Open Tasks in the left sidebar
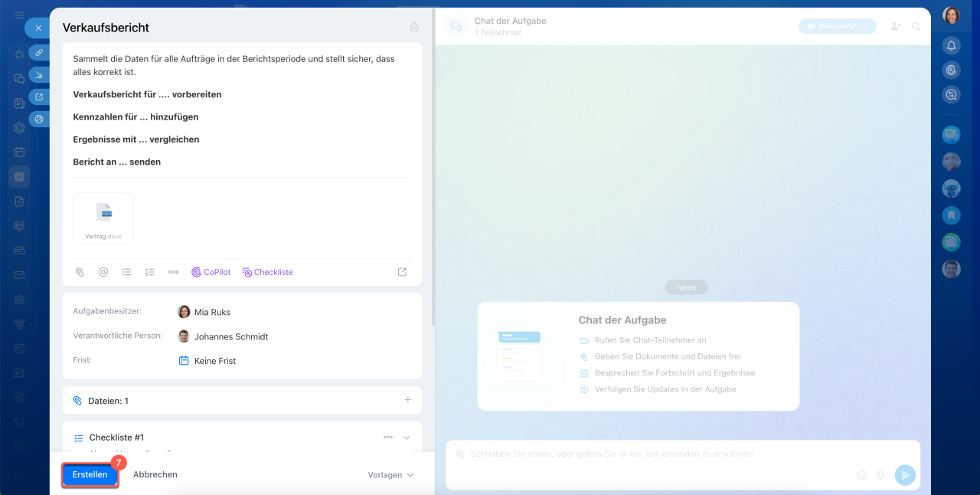 [19, 177]
